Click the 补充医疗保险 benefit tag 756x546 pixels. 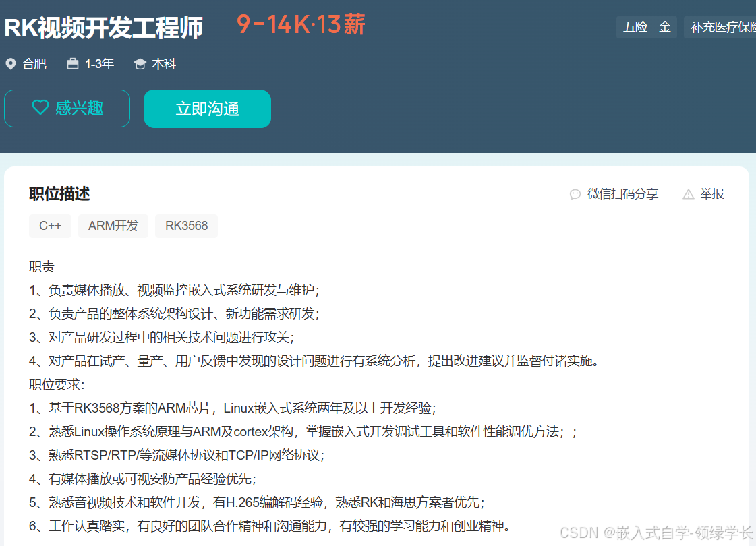point(720,27)
